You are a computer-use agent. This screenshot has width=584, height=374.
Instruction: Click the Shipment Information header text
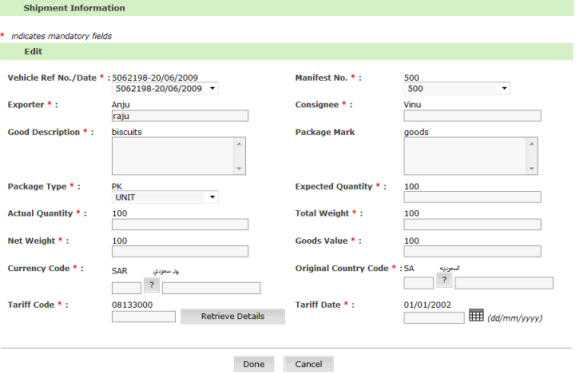pos(74,8)
